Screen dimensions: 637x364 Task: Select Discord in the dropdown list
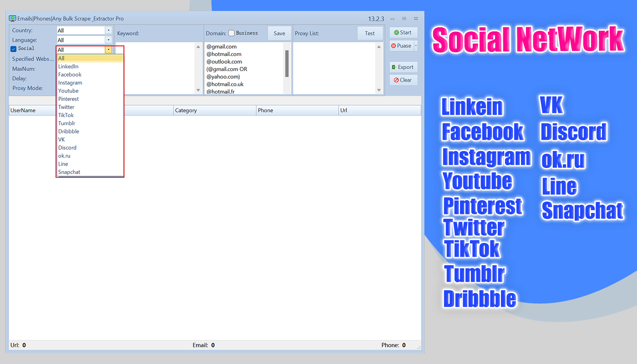[x=90, y=148]
